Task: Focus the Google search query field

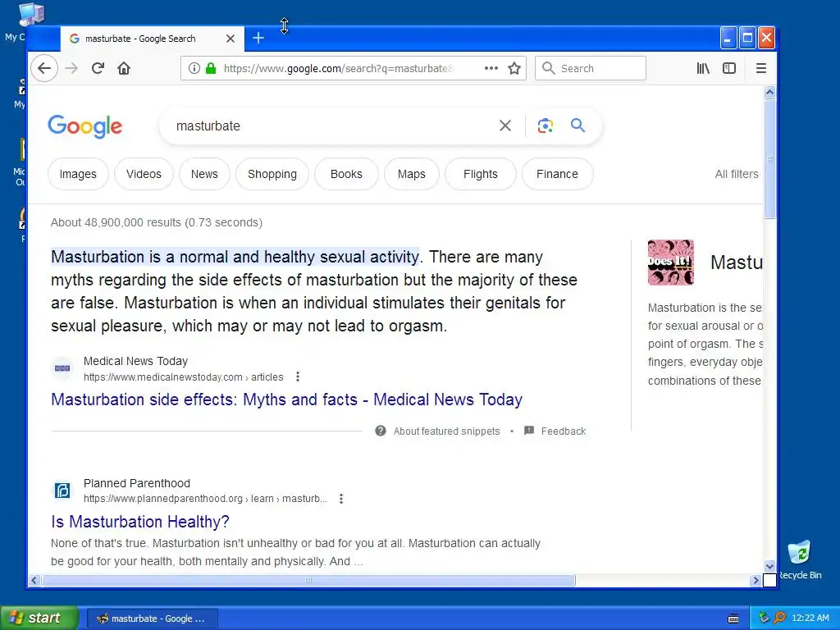Action: pyautogui.click(x=332, y=126)
